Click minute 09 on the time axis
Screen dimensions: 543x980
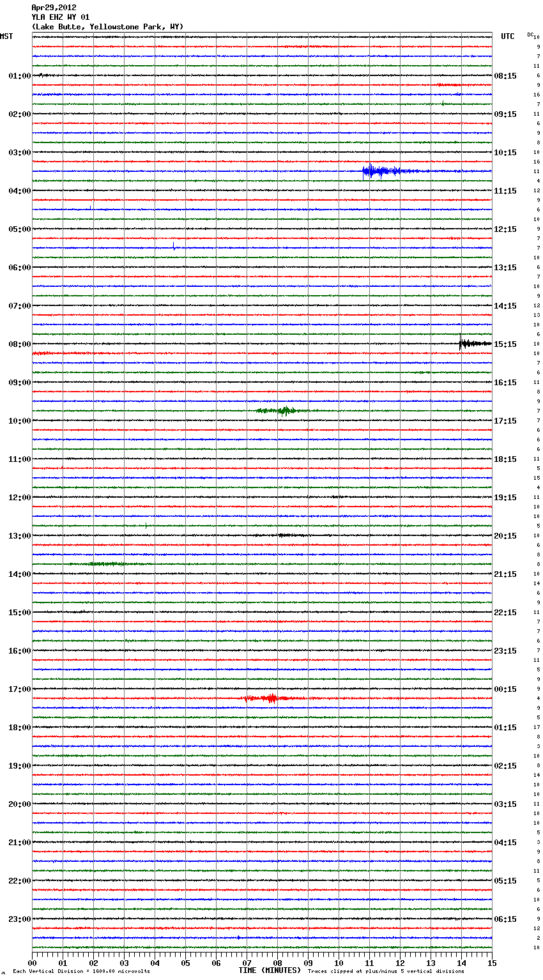click(x=308, y=963)
